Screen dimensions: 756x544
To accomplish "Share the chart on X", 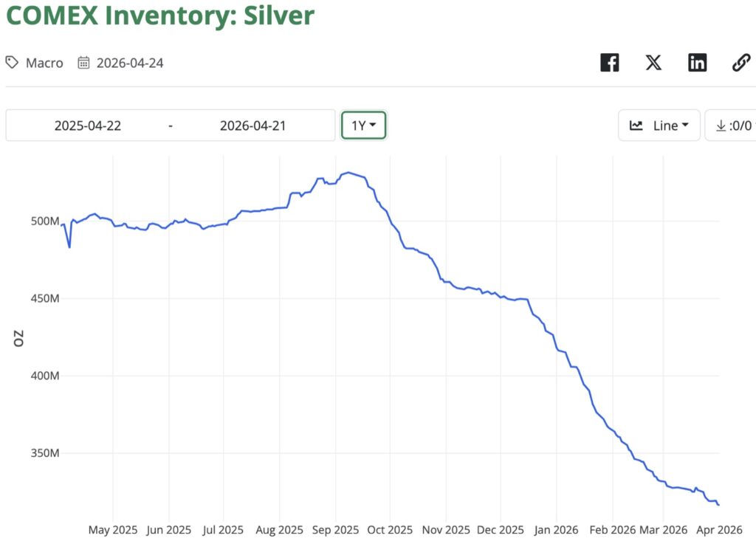I will [653, 63].
